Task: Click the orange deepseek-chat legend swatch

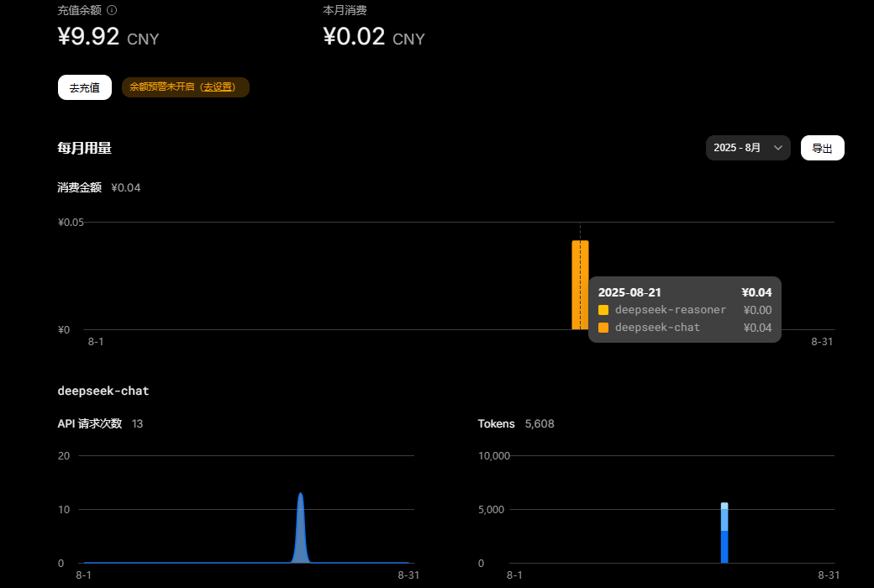Action: coord(603,328)
